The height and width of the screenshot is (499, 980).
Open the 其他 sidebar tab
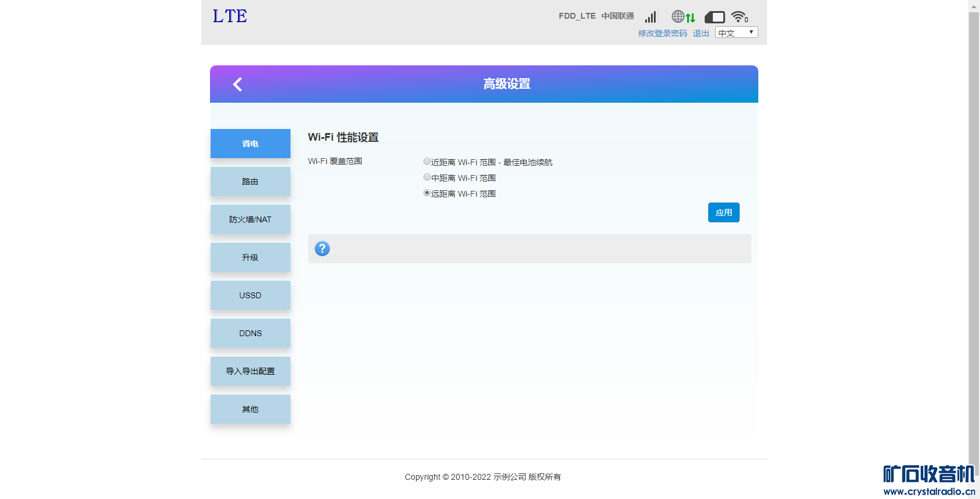coord(250,409)
